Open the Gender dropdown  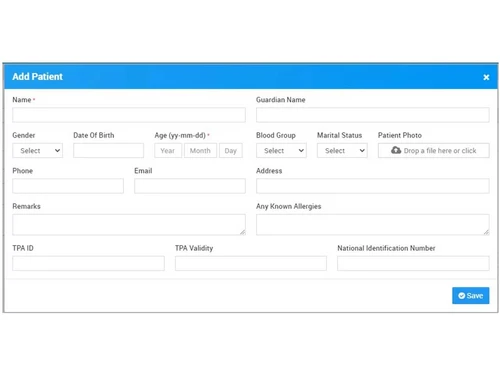[x=37, y=150]
